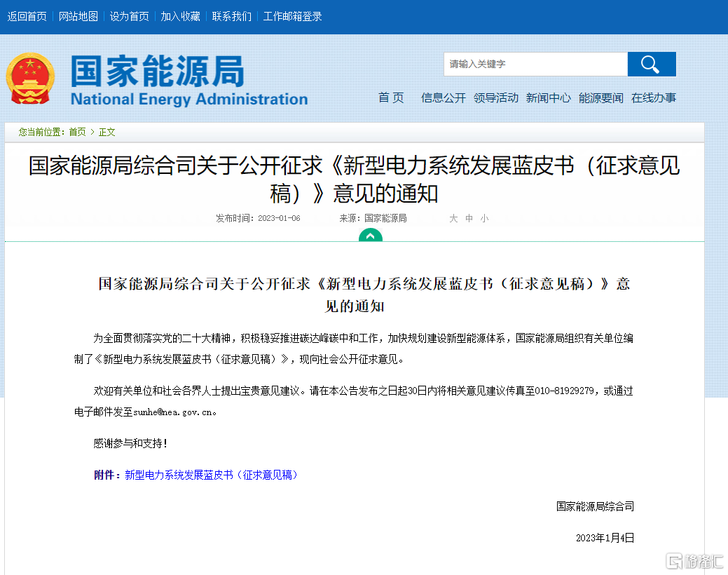Open the attachment 新型电力系统发展蓝皮书（征求意见稿）
This screenshot has height=575, width=728.
211,475
